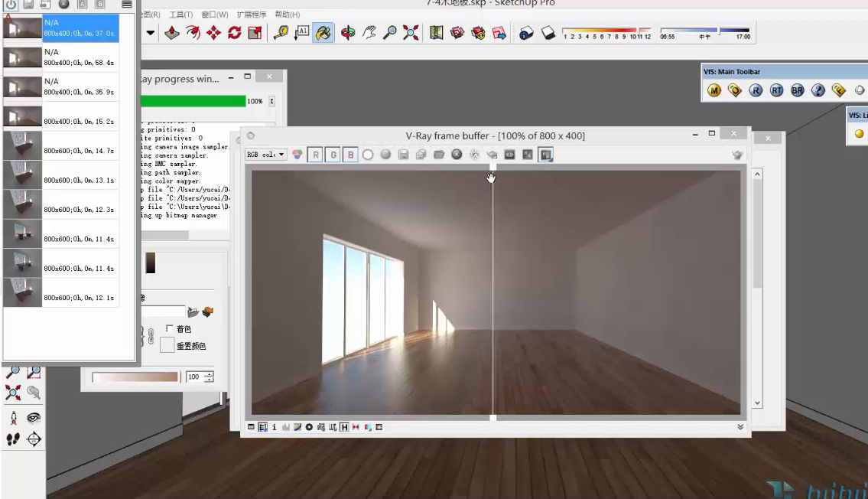868x499 pixels.
Task: Open the RGB color channel dropdown
Action: click(265, 155)
